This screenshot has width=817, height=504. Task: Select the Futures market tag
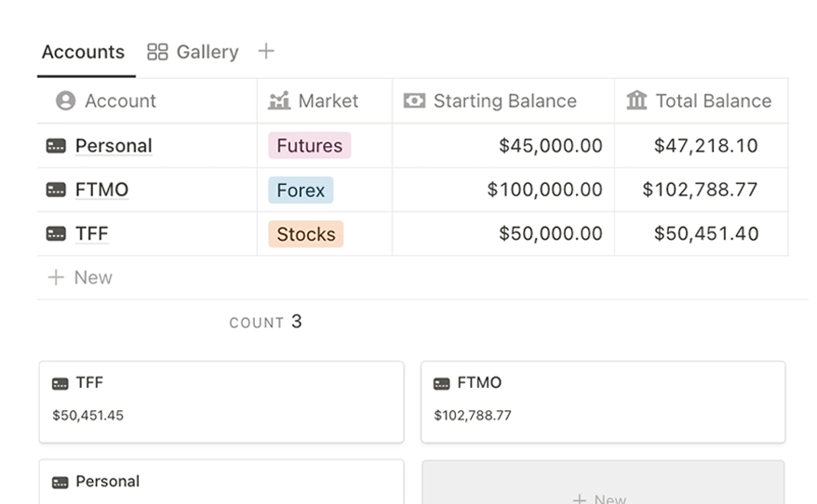coord(309,146)
